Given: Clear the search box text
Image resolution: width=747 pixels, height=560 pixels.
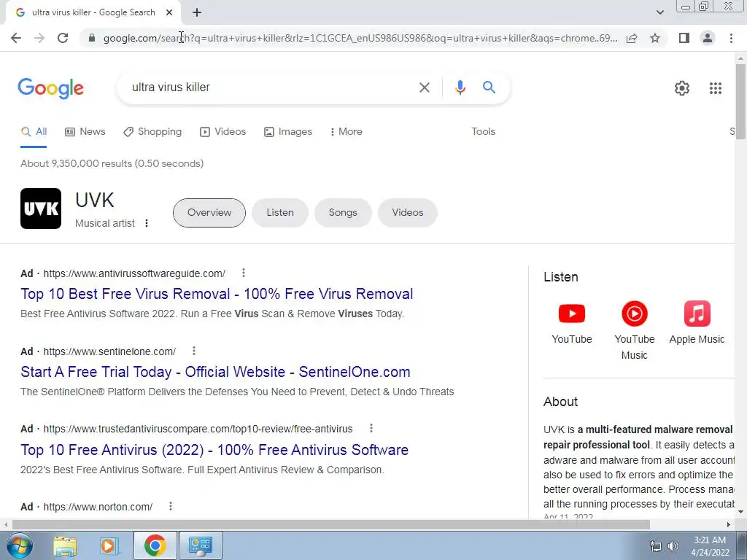Looking at the screenshot, I should click(x=424, y=87).
